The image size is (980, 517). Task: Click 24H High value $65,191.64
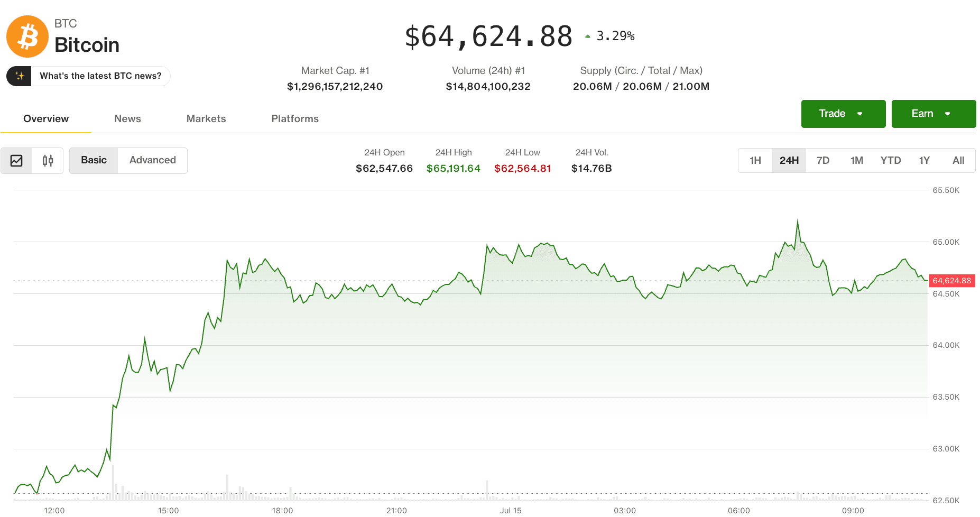coord(454,169)
